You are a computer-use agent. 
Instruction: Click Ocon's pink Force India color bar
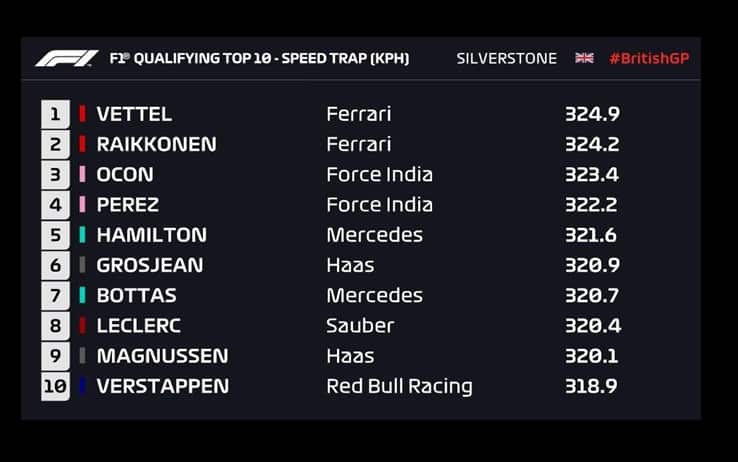(x=83, y=174)
